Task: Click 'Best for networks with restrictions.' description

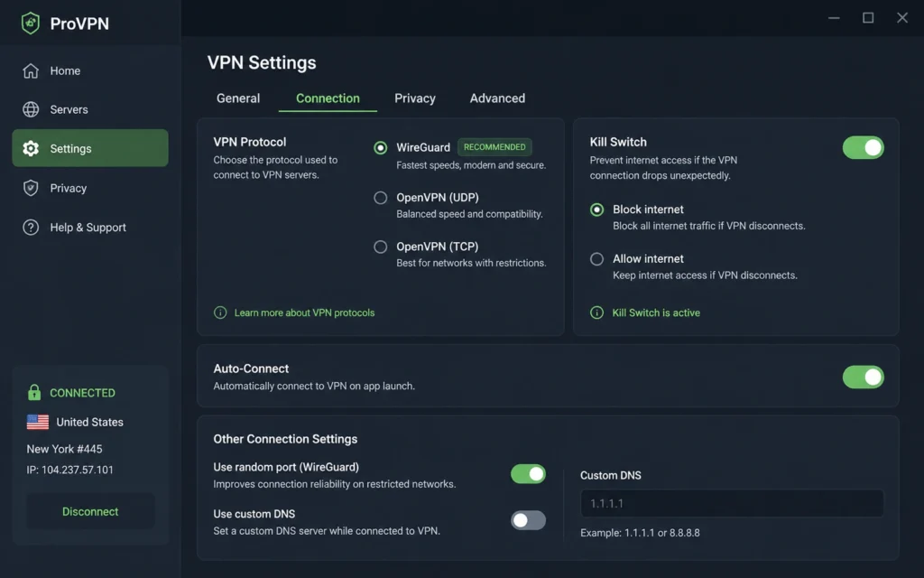Action: [471, 263]
